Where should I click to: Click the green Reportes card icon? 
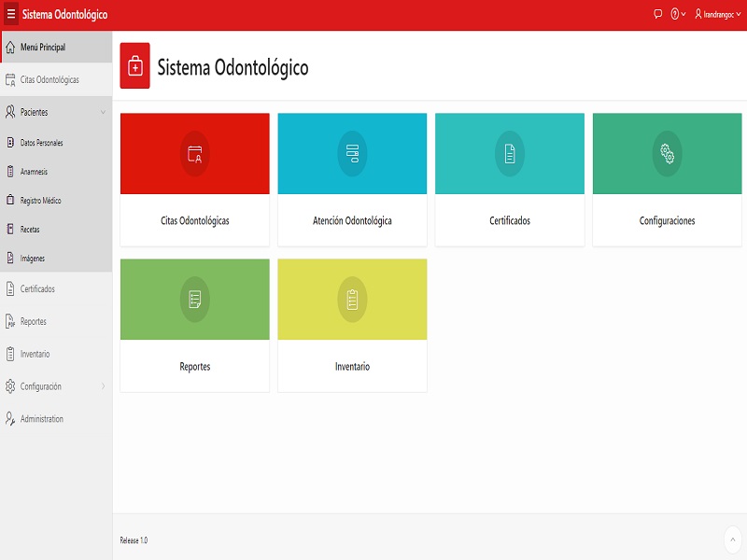tap(195, 300)
